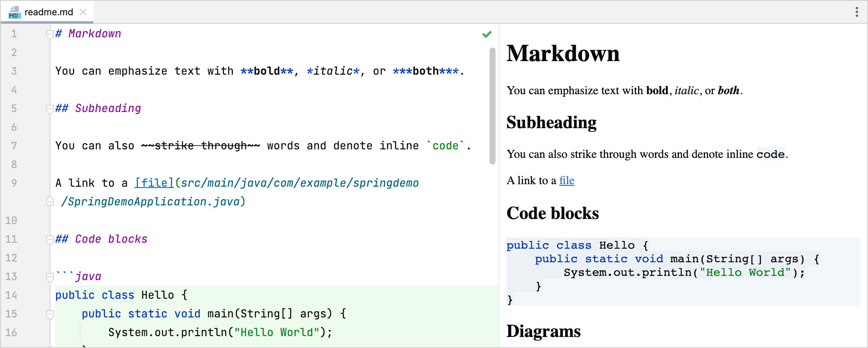Click line number 10 in the gutter
This screenshot has width=868, height=348.
click(x=11, y=220)
